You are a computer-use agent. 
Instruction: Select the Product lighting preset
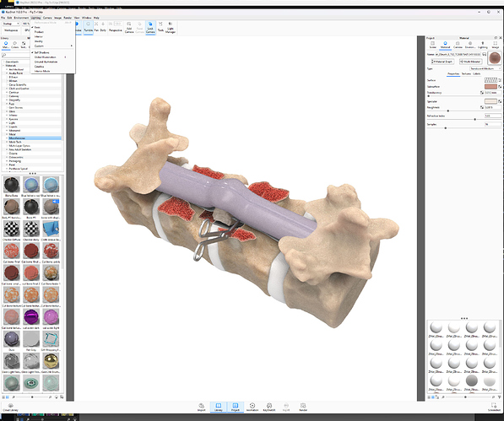(39, 32)
